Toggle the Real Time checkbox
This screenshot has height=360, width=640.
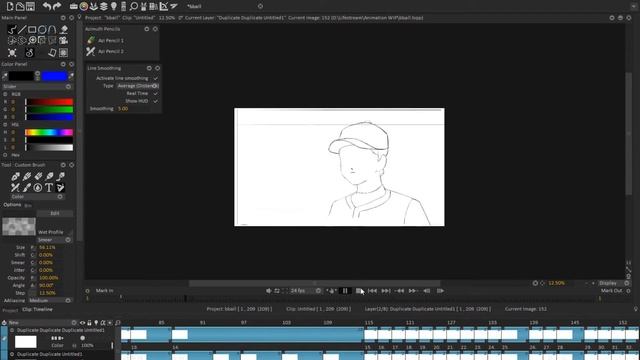155,93
